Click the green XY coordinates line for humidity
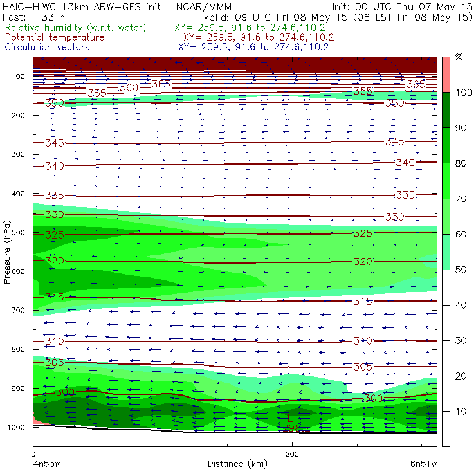The width and height of the screenshot is (476, 476). [x=250, y=28]
